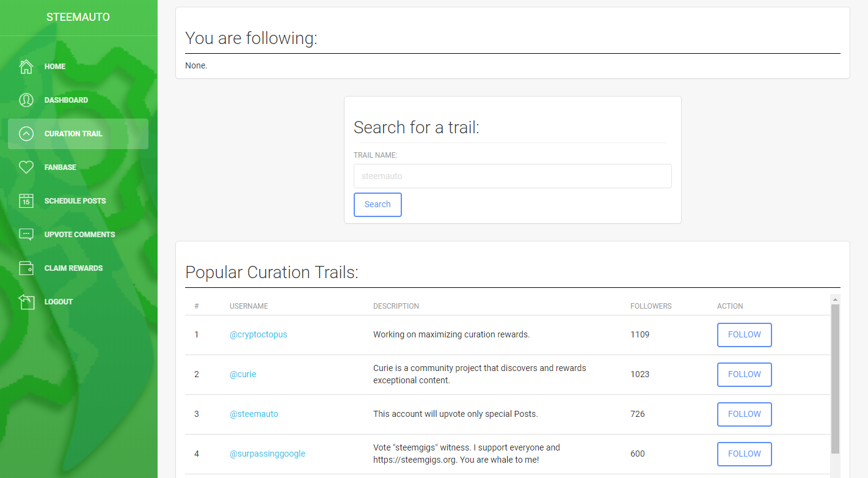Viewport: 868px width, 478px height.
Task: Click the Schedule Posts calendar icon
Action: [x=26, y=201]
